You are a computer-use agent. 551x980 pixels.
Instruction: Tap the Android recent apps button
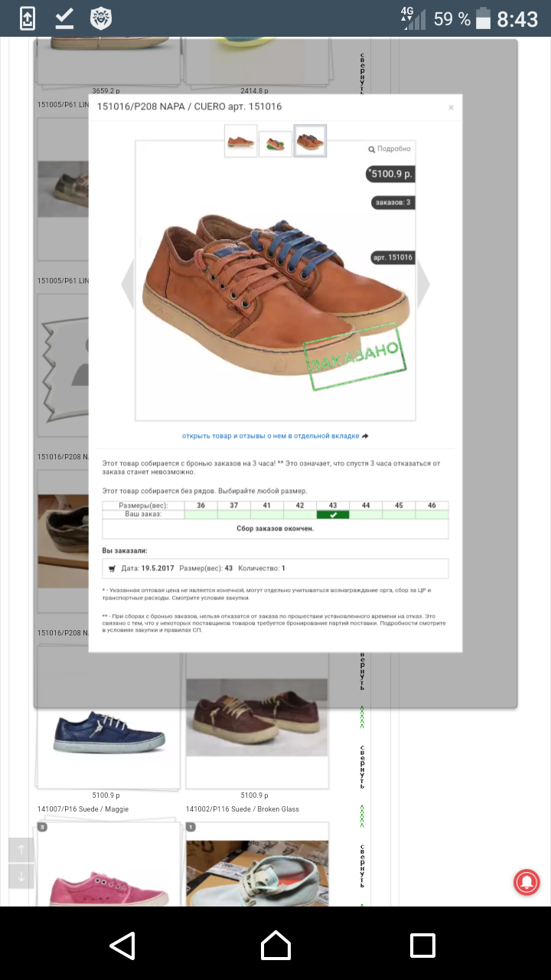(422, 946)
